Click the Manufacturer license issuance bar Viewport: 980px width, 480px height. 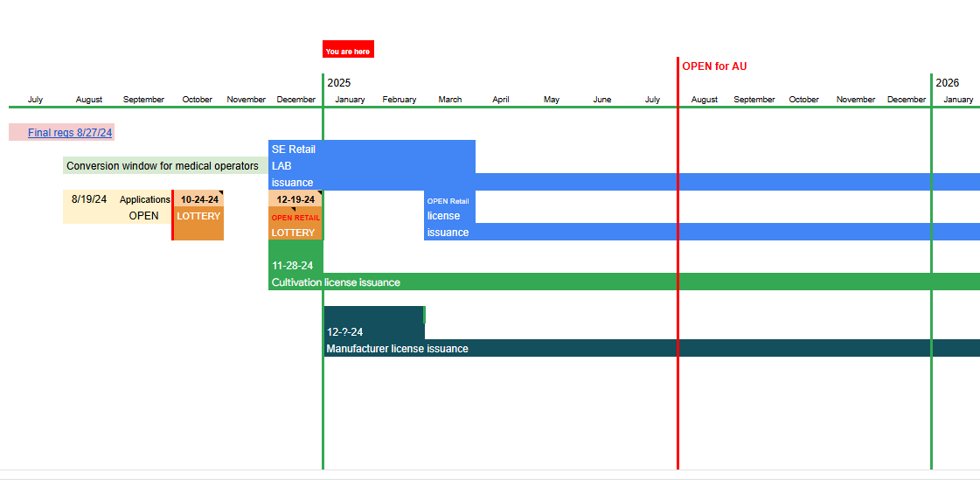[x=652, y=348]
